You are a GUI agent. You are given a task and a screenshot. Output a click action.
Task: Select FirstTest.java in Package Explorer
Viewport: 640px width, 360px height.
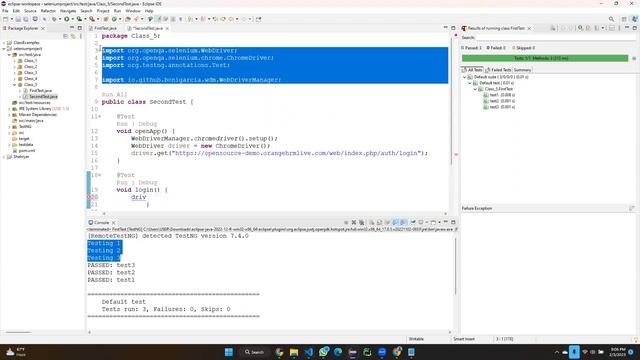[x=40, y=91]
